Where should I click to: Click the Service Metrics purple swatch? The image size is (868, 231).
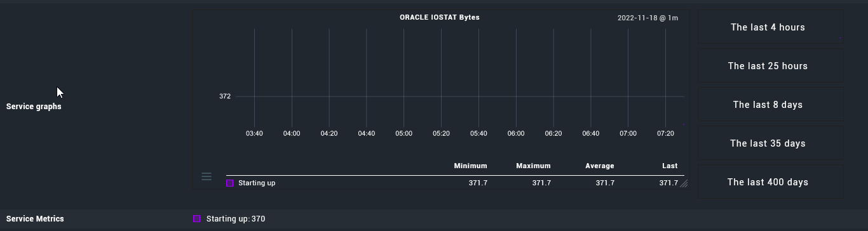click(197, 218)
